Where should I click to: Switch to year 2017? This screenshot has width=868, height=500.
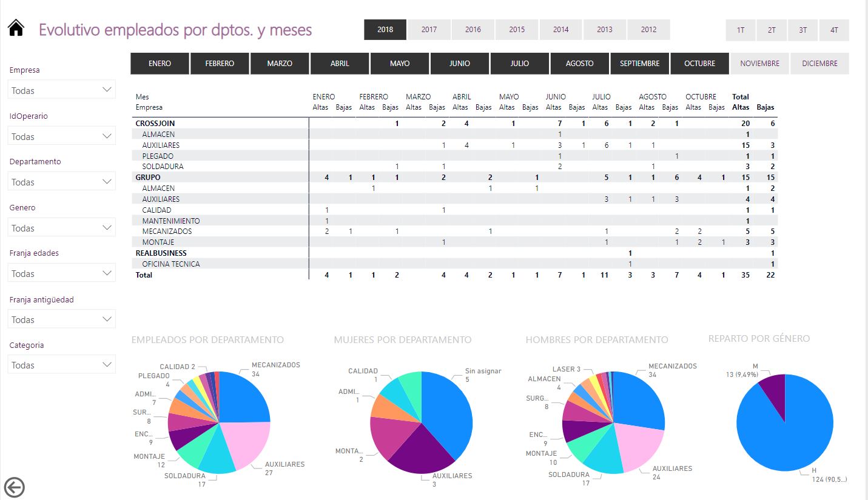click(x=429, y=30)
